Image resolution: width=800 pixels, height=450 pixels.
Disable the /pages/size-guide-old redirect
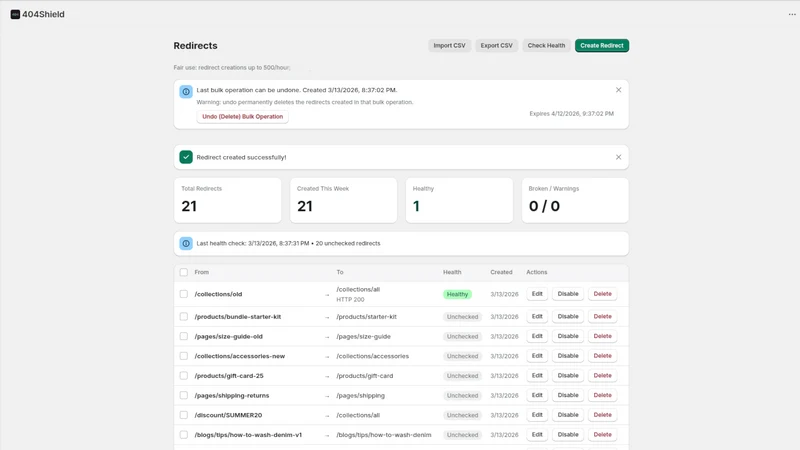click(568, 336)
